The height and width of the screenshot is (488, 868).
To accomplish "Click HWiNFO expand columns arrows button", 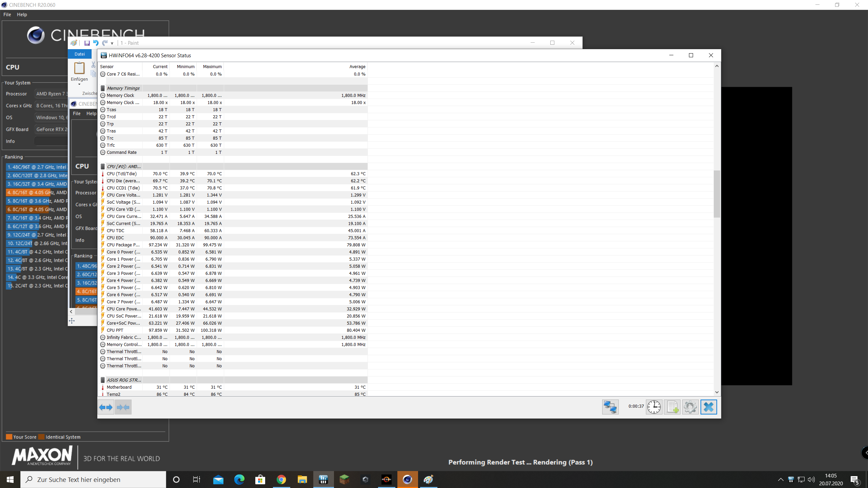I will (106, 407).
